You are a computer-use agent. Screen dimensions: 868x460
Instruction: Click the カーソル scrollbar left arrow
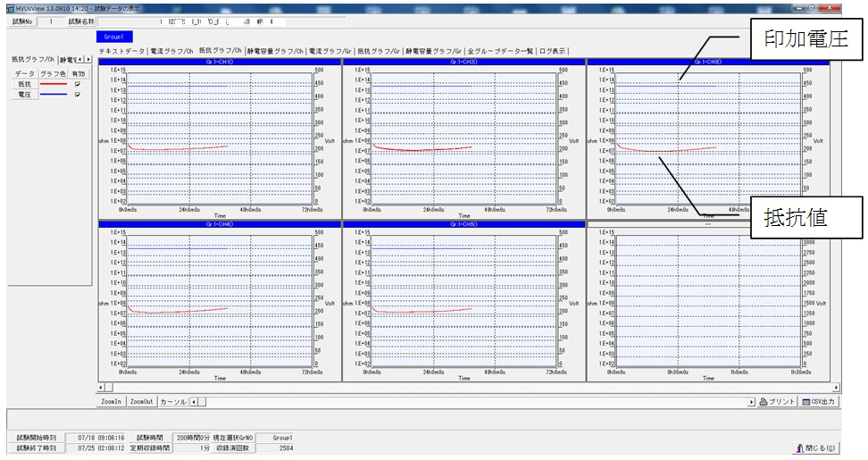pyautogui.click(x=194, y=402)
